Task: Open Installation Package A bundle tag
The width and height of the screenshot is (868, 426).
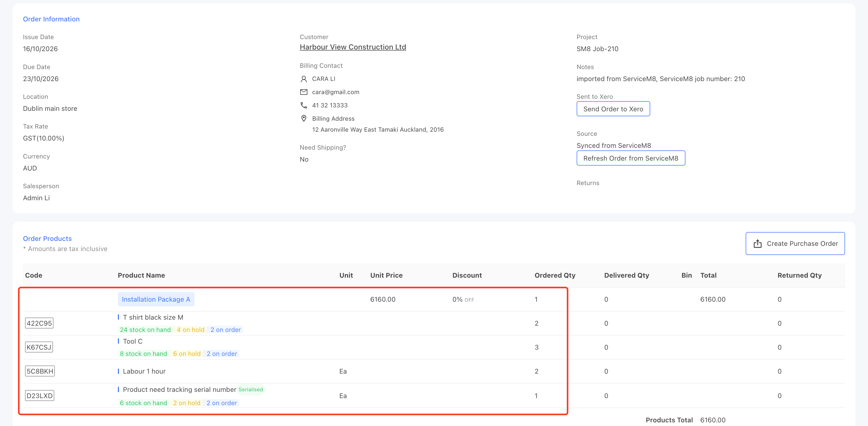Action: (x=156, y=299)
